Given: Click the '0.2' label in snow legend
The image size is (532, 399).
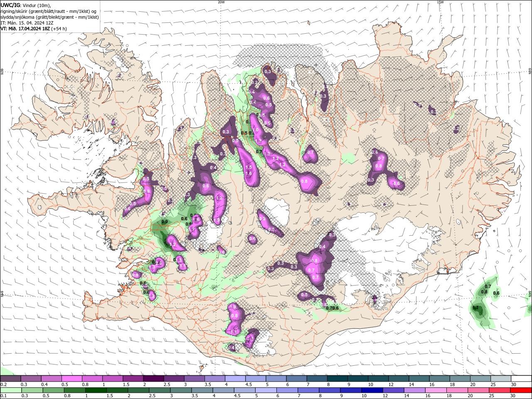Looking at the screenshot, I should point(3,384).
